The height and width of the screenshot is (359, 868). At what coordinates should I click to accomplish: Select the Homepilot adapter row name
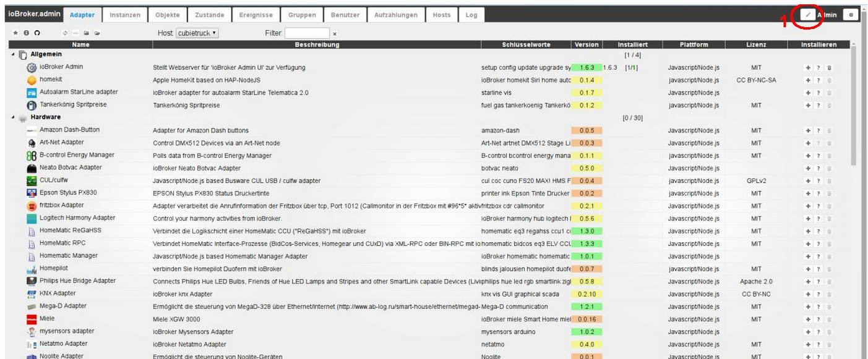point(54,269)
